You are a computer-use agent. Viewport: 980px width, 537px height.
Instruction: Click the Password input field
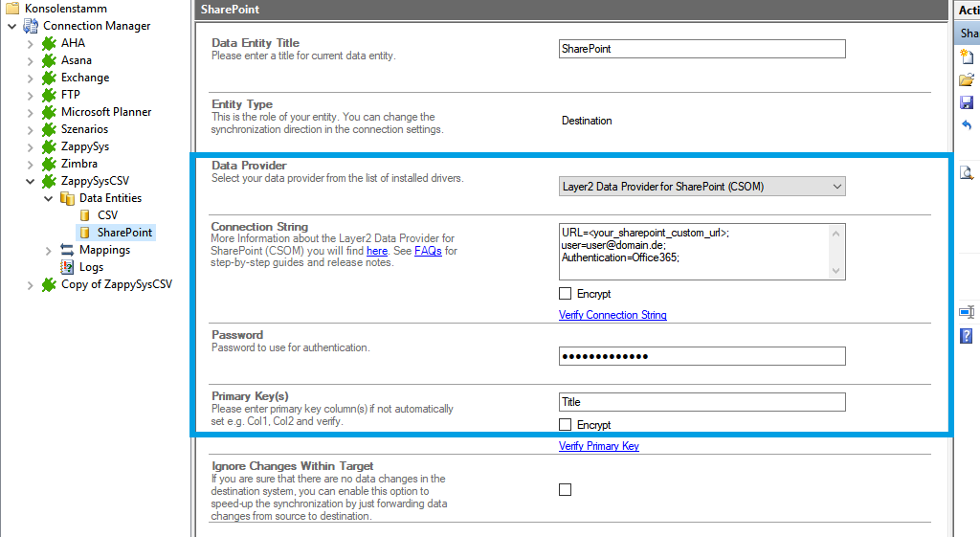(x=702, y=356)
